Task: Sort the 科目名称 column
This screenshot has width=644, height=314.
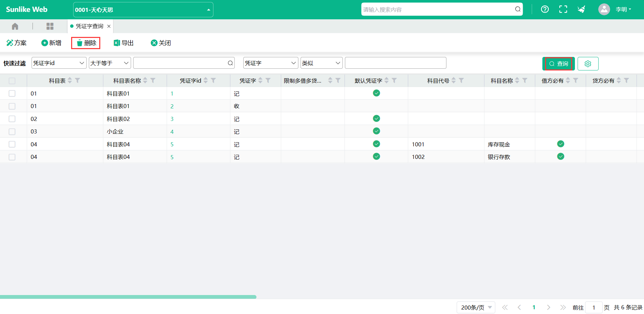Action: 517,81
